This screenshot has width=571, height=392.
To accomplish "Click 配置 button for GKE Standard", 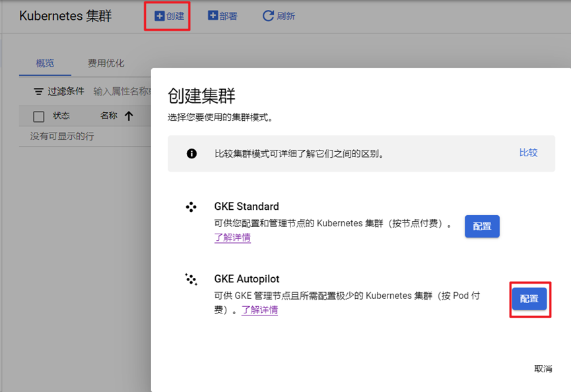I will pyautogui.click(x=482, y=226).
